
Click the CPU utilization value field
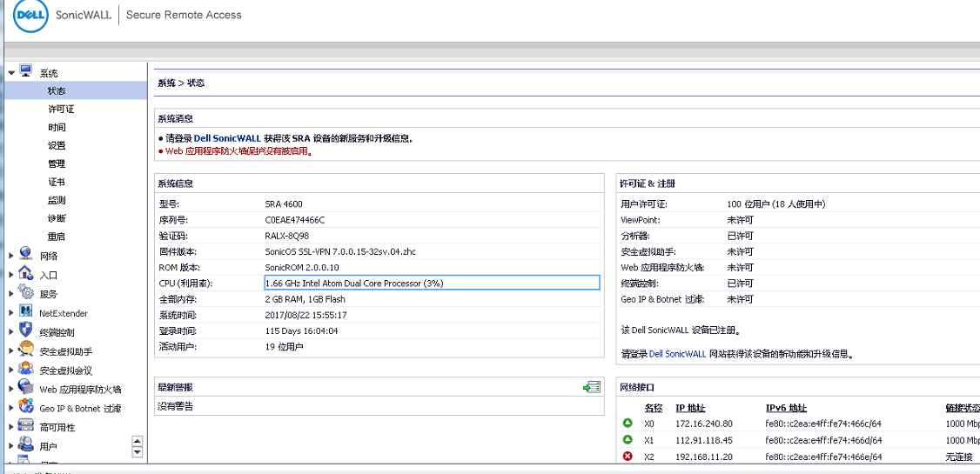click(x=432, y=283)
